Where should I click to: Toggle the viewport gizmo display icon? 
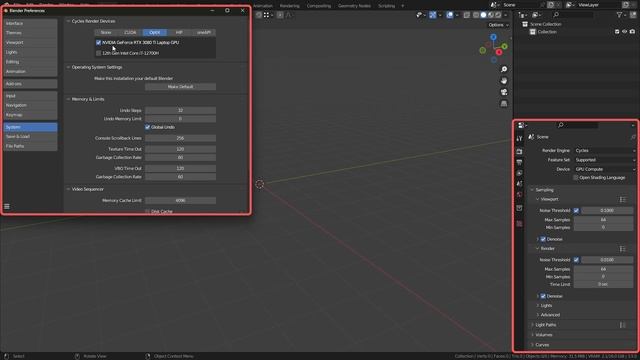coord(433,15)
